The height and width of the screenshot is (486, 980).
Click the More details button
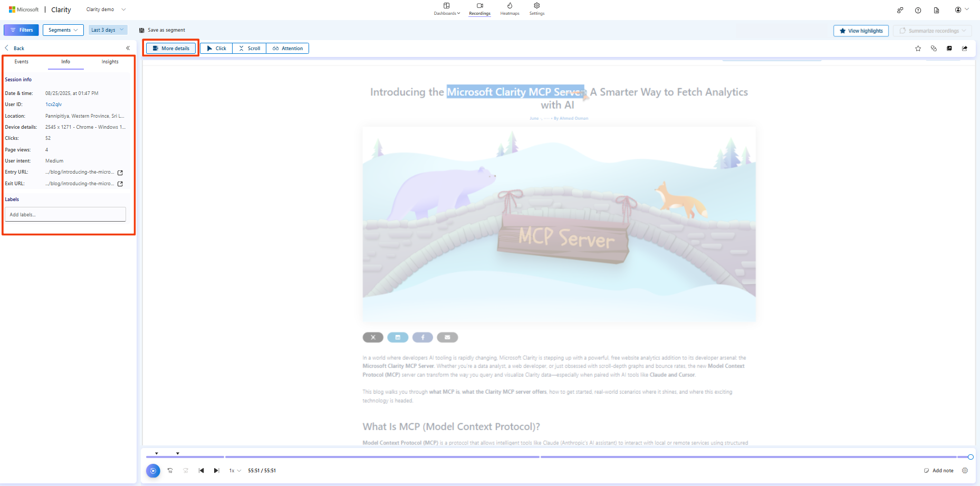tap(171, 48)
